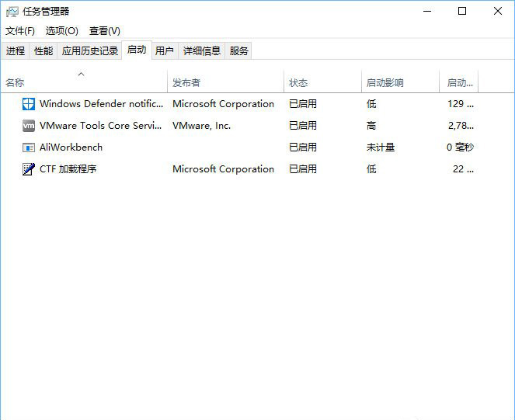Open the 查看(V) menu
515x420 pixels.
(x=105, y=31)
